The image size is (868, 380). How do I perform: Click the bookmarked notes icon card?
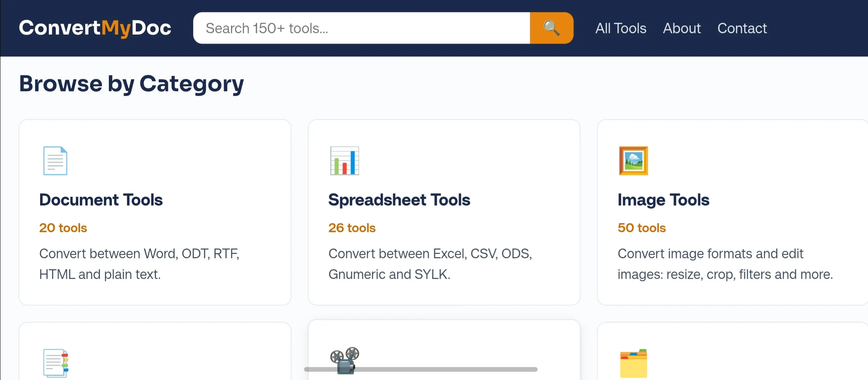point(56,363)
